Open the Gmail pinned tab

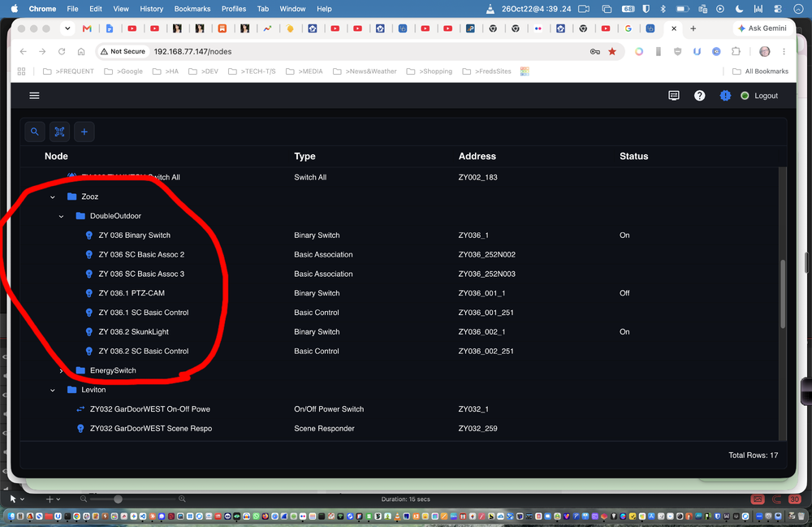coord(87,28)
